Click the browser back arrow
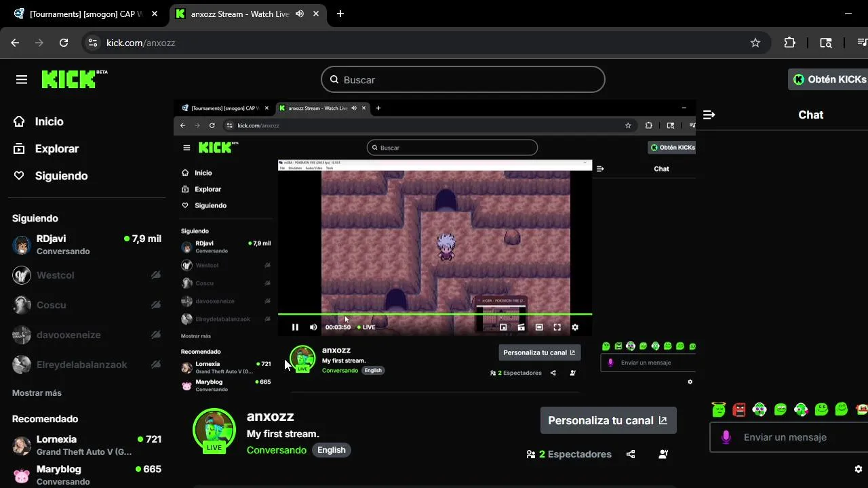 tap(15, 43)
